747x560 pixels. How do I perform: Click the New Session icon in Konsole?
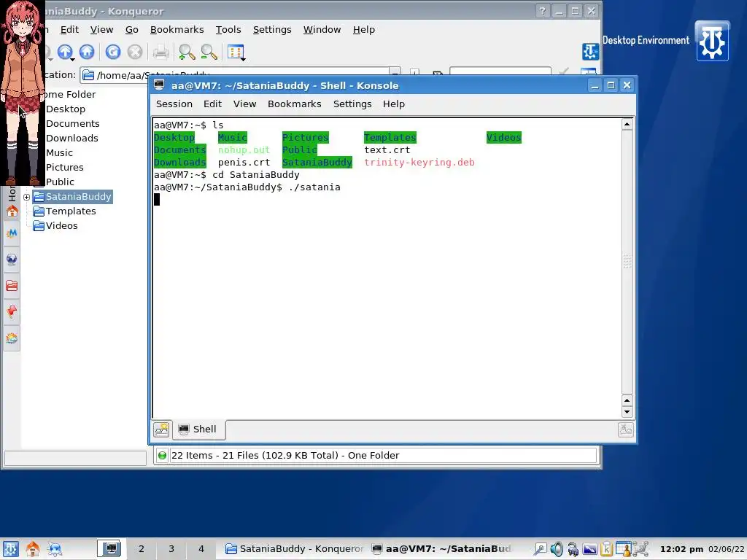161,429
